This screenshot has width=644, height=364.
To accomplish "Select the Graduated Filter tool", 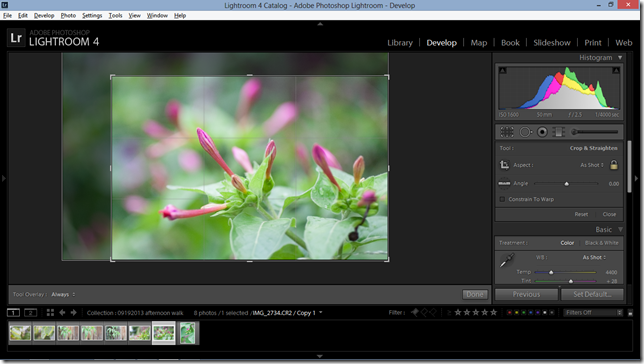I will tap(559, 132).
